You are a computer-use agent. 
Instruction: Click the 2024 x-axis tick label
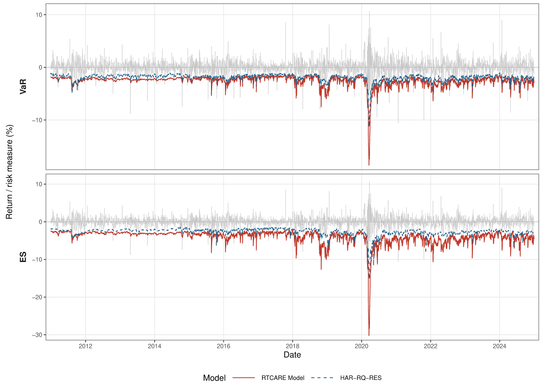pos(499,346)
